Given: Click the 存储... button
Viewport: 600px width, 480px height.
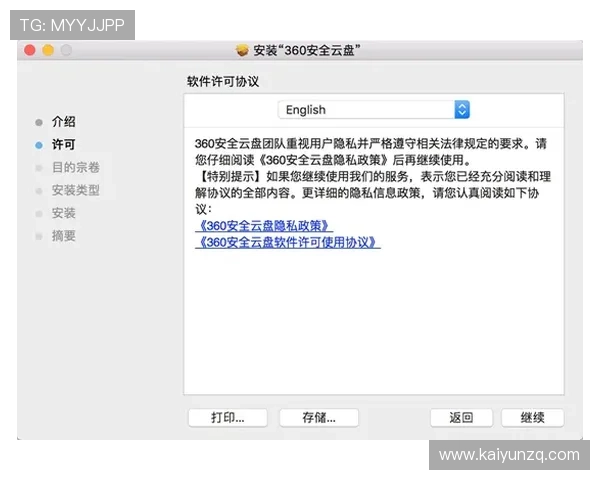Looking at the screenshot, I should tap(319, 417).
